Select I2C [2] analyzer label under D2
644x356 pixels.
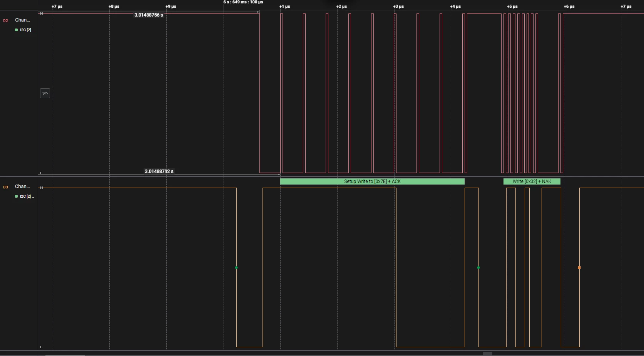(x=27, y=30)
